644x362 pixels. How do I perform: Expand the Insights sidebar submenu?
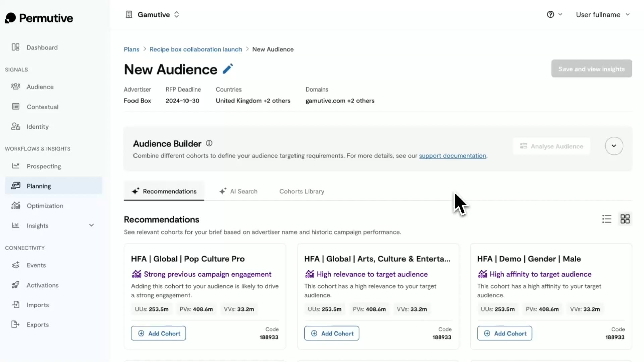click(x=91, y=225)
